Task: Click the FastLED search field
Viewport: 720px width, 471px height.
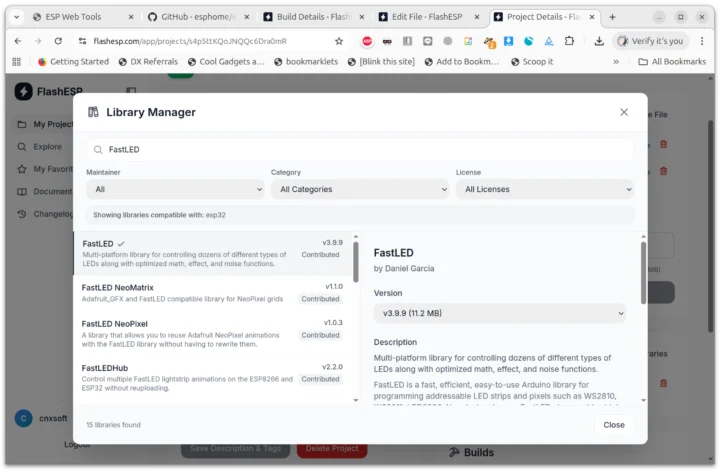Action: [x=360, y=149]
